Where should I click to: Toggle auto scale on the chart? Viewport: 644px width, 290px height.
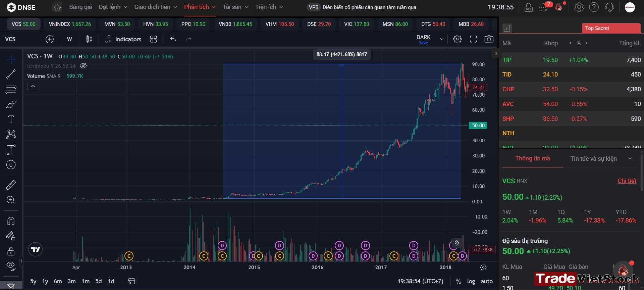(x=487, y=281)
